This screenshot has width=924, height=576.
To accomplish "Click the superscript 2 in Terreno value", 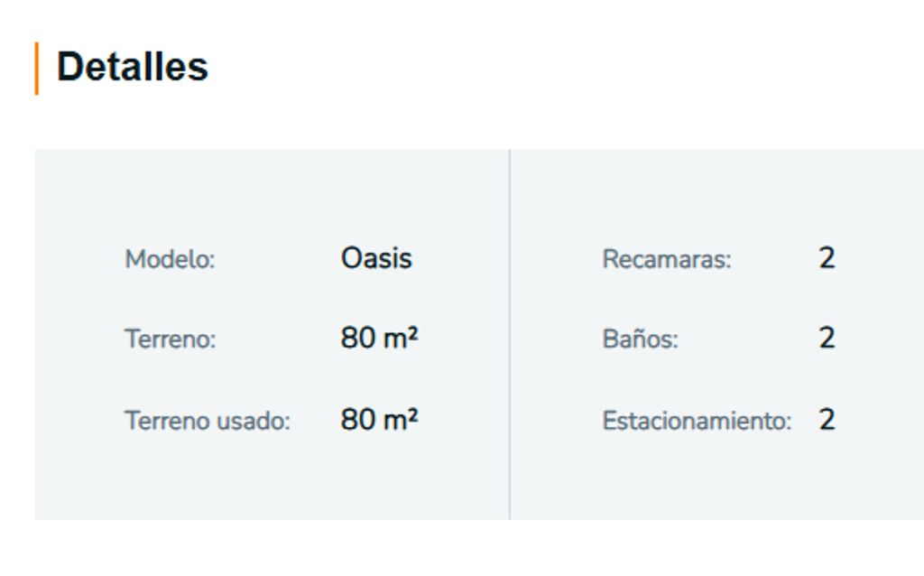I will click(412, 332).
